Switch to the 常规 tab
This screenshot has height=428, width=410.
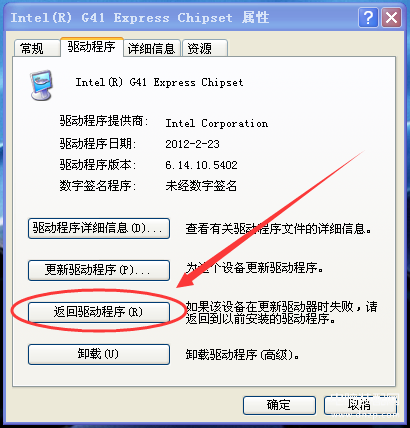coord(32,49)
